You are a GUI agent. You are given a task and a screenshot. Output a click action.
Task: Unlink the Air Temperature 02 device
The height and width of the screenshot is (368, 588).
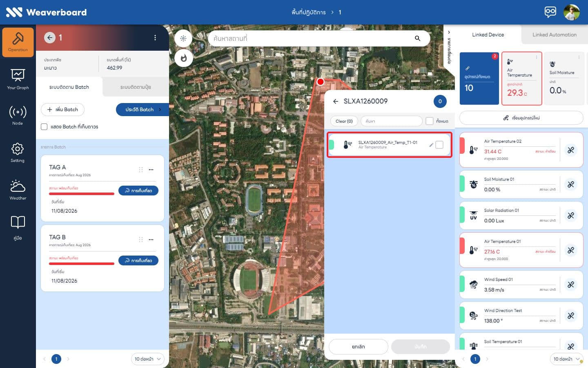point(571,150)
